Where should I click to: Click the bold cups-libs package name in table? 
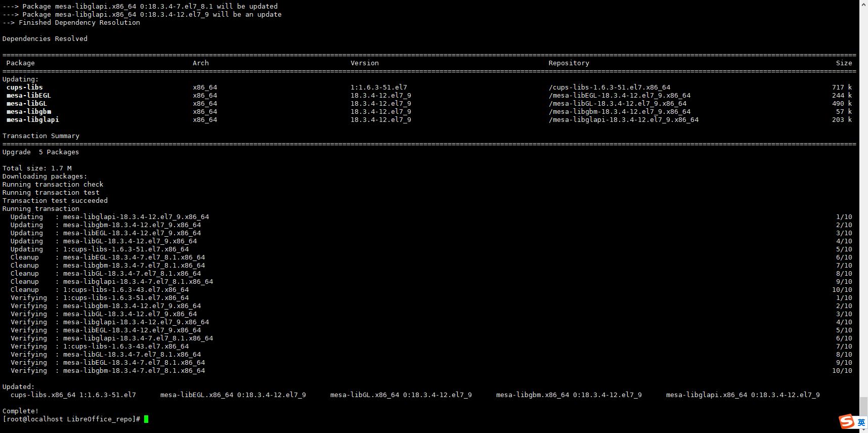point(24,87)
